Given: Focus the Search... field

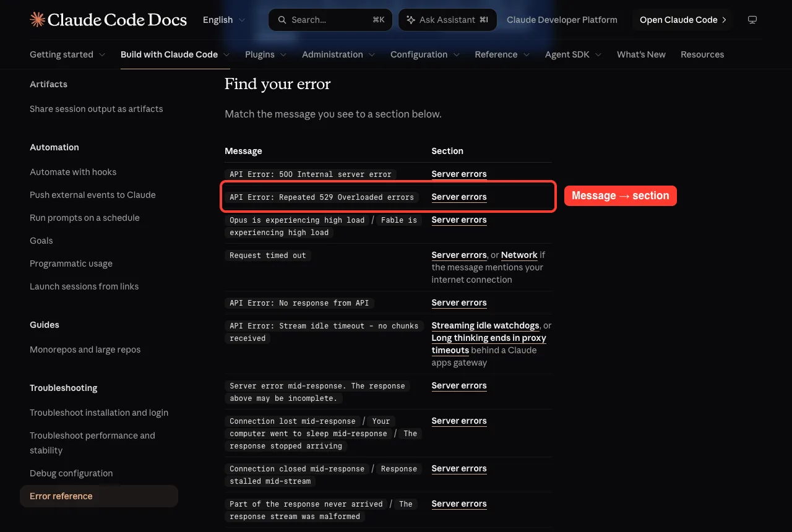Looking at the screenshot, I should (x=330, y=20).
